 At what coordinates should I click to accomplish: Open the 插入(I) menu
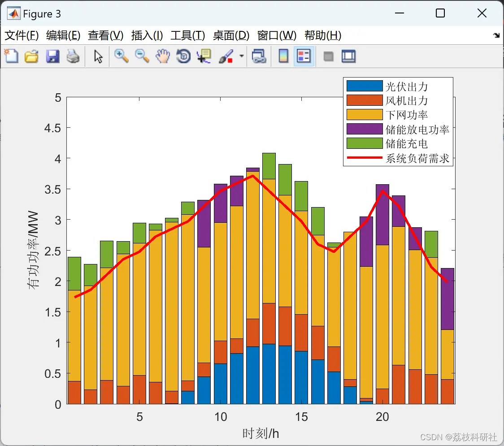coord(147,35)
